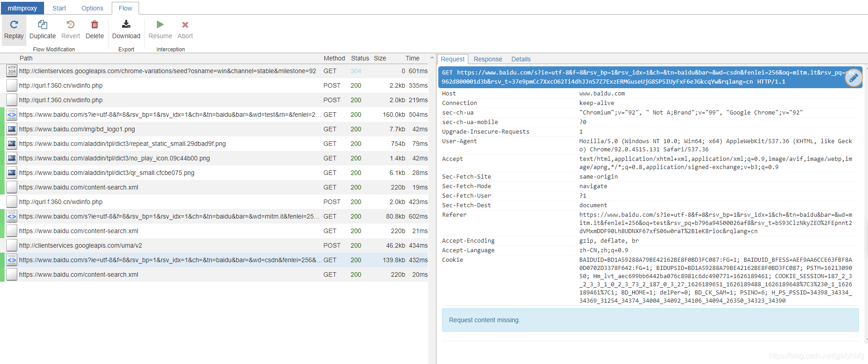Select the Flow tab
This screenshot has width=868, height=364.
(x=125, y=8)
